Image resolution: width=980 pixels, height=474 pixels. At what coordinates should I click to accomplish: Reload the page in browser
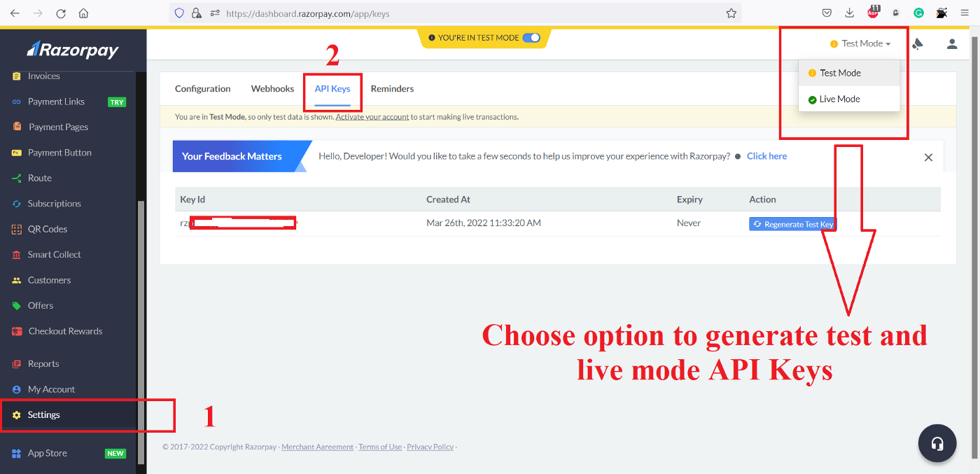coord(61,13)
